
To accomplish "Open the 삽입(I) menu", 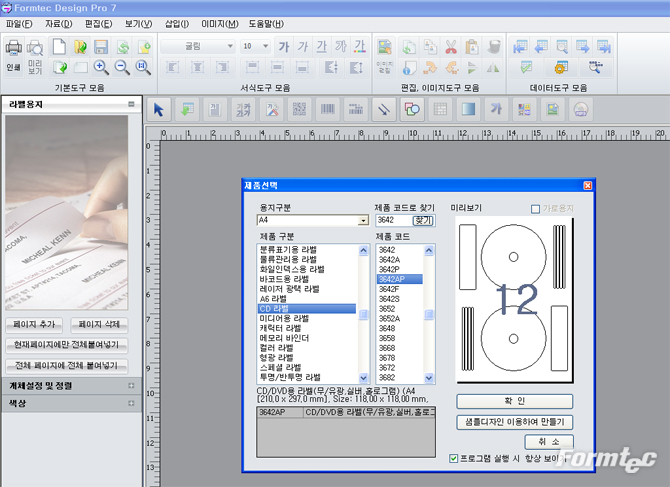I will pyautogui.click(x=177, y=24).
